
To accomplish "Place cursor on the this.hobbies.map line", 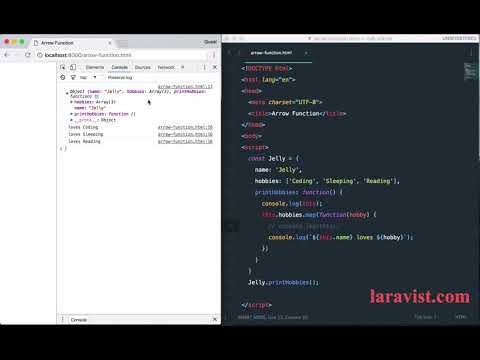I will pyautogui.click(x=319, y=215).
